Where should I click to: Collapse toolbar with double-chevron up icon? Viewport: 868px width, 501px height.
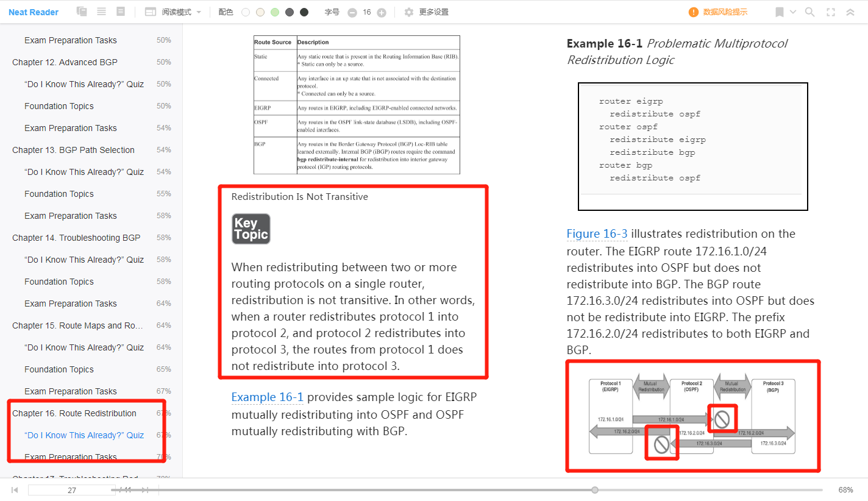pos(851,12)
